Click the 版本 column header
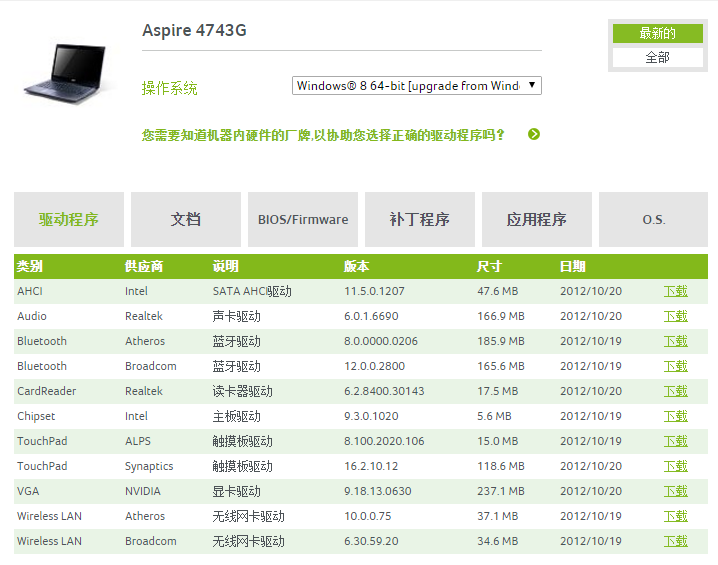 point(357,266)
